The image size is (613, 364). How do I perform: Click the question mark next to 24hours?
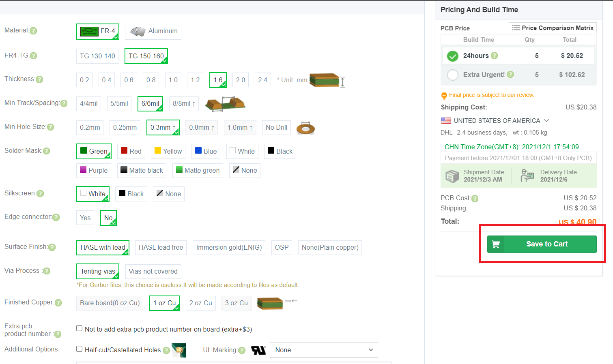(x=494, y=56)
